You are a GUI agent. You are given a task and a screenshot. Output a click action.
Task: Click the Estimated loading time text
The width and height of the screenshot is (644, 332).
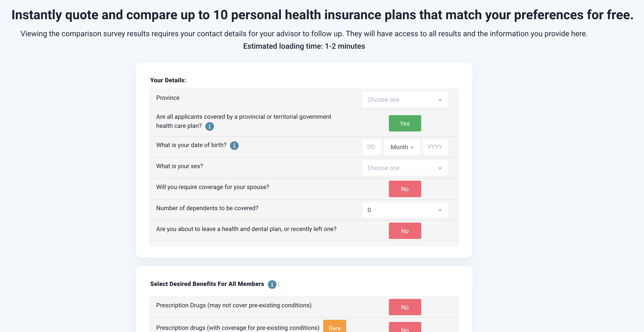[304, 46]
